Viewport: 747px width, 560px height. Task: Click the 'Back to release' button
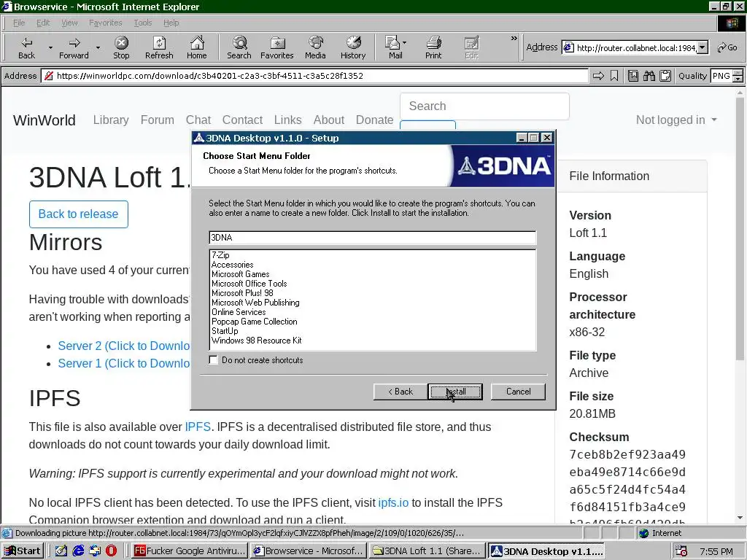click(x=78, y=214)
